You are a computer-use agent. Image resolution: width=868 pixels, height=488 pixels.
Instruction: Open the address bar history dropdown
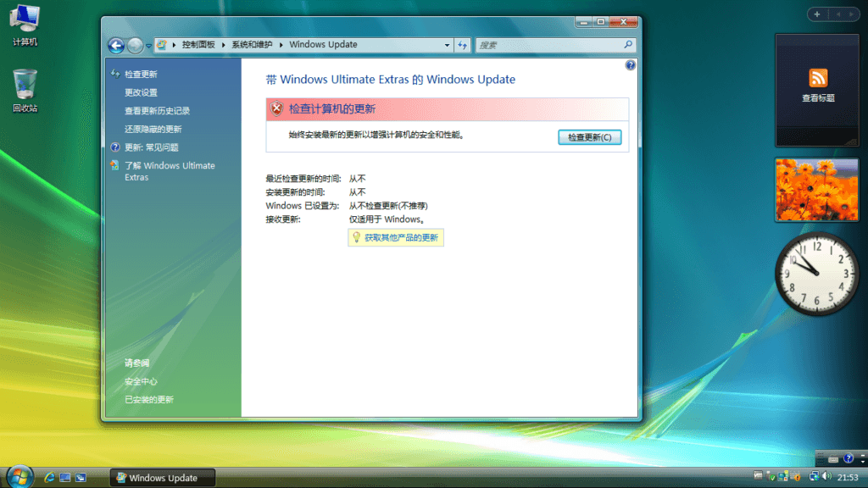coord(447,45)
